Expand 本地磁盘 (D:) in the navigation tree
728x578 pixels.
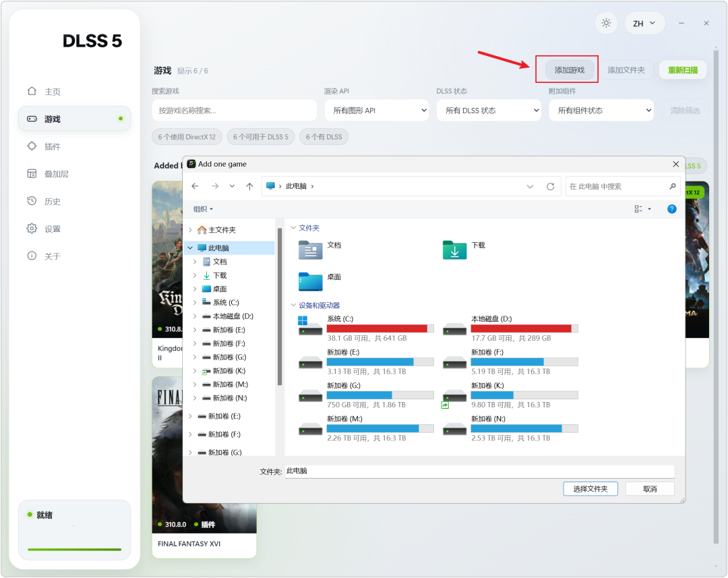pos(195,316)
